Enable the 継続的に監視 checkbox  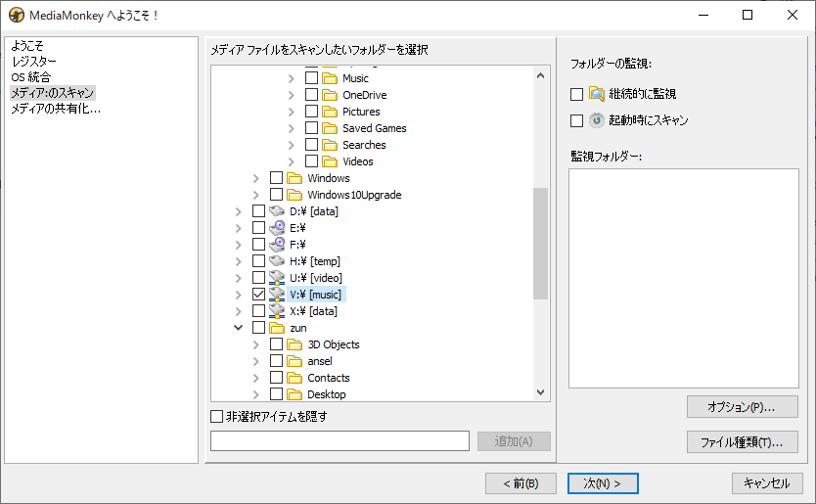click(x=576, y=94)
